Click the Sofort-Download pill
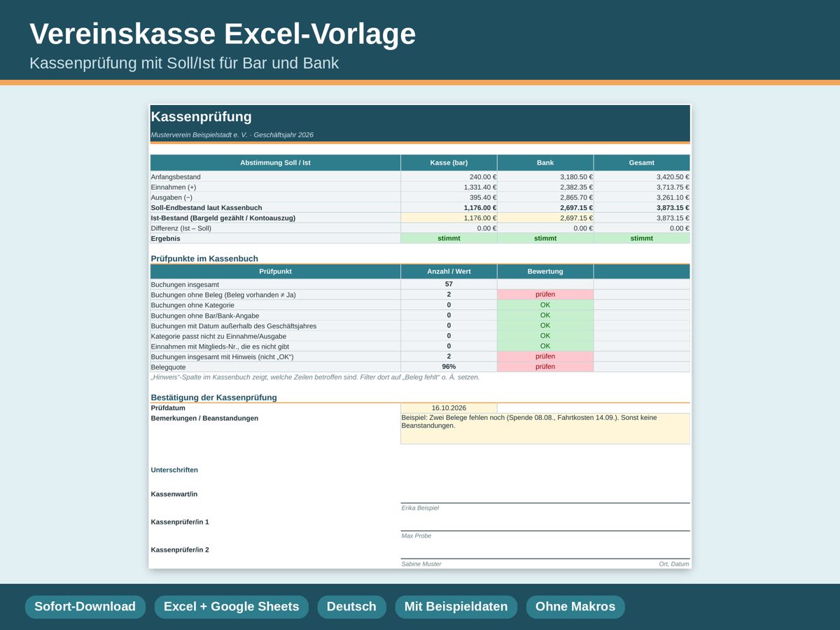Screen dimensions: 840x630 (x=85, y=607)
